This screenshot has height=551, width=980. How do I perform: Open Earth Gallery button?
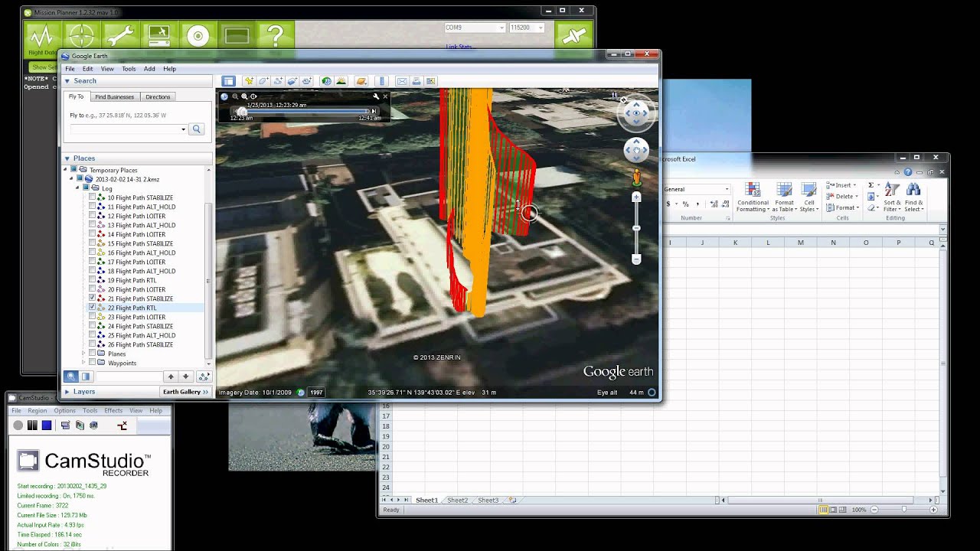tap(185, 392)
